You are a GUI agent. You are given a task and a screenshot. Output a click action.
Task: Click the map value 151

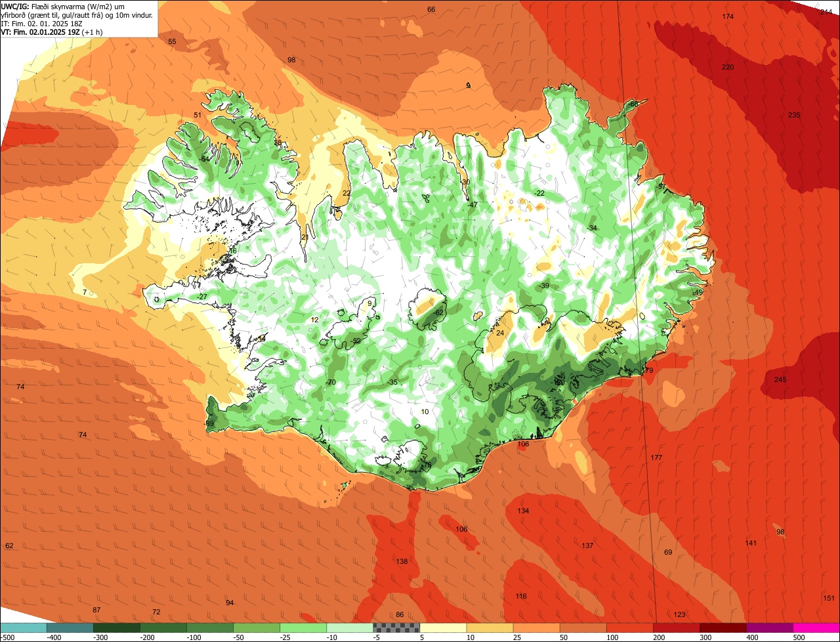[x=829, y=597]
